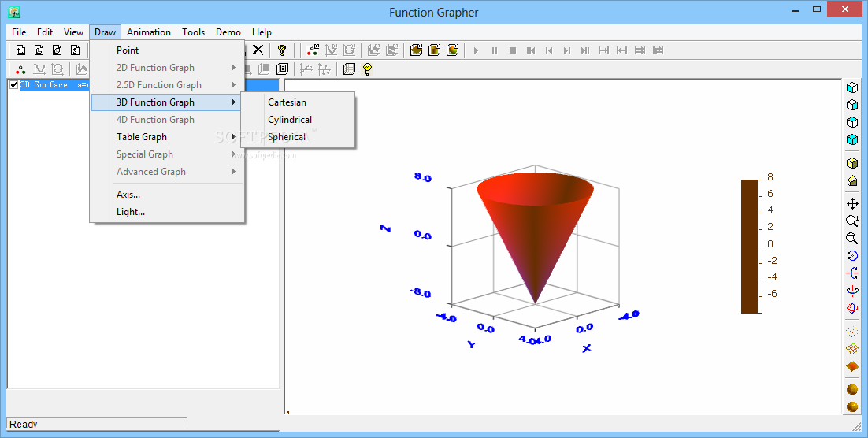Open the Edit menu
This screenshot has width=868, height=438.
pyautogui.click(x=45, y=32)
